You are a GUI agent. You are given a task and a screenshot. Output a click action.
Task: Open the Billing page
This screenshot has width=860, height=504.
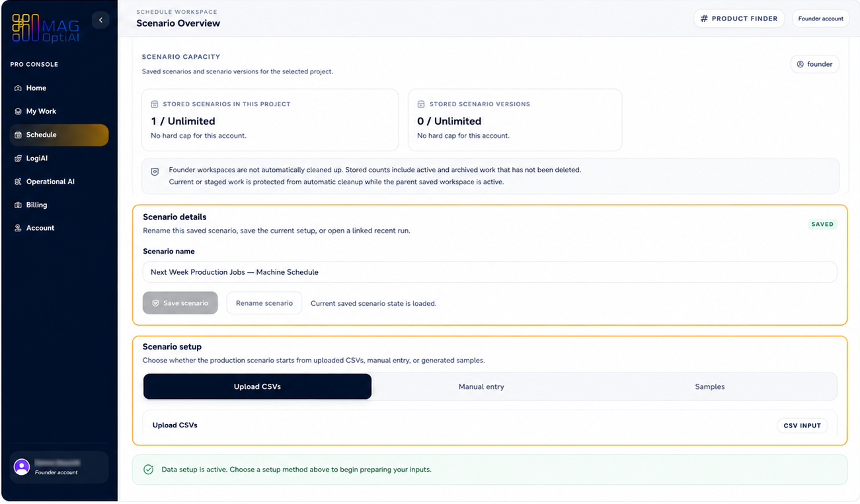point(59,205)
